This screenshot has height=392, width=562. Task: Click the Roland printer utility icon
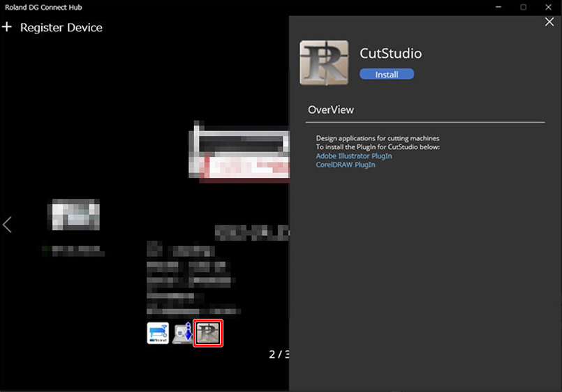tap(158, 333)
